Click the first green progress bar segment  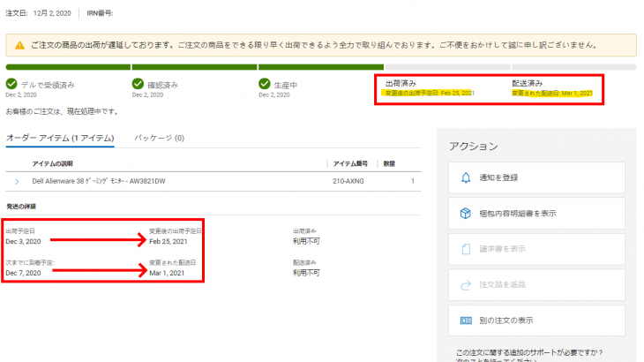68,66
